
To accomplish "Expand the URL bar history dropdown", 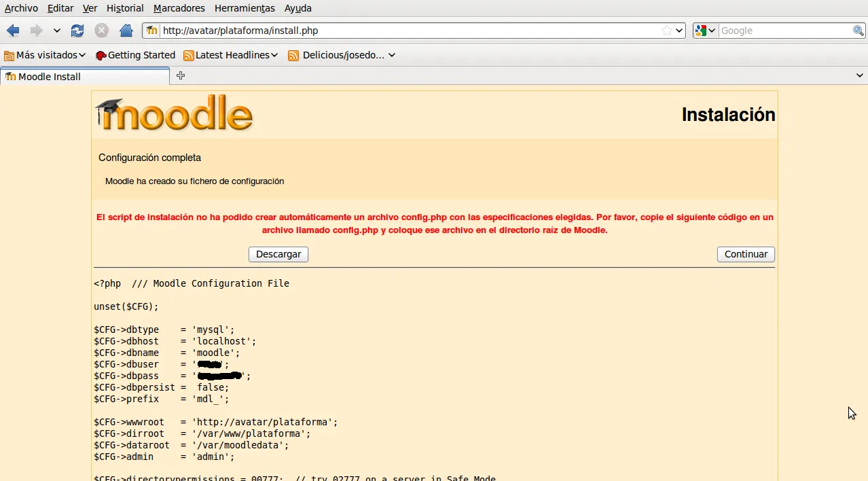I will click(x=679, y=31).
